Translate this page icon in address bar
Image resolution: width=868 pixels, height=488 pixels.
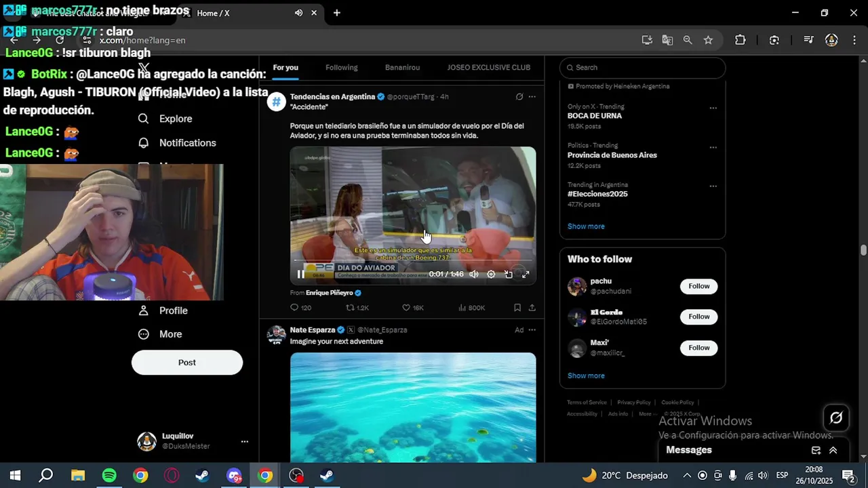(667, 40)
